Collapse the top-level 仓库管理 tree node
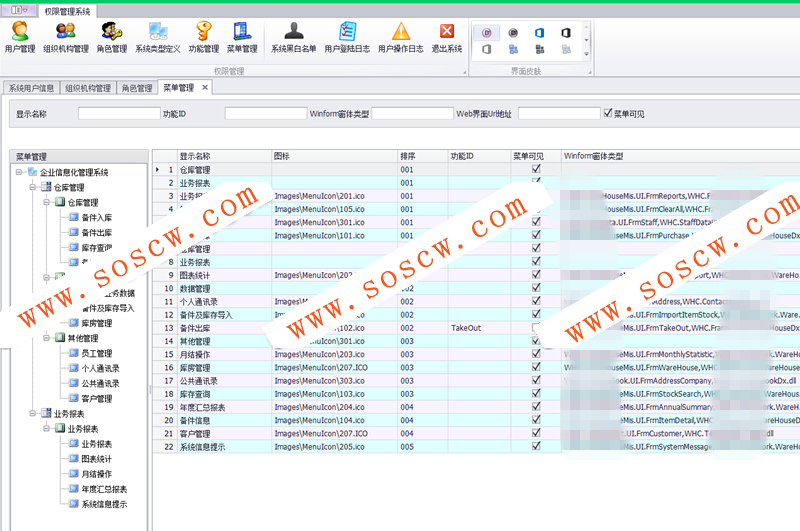Image resolution: width=800 pixels, height=531 pixels. click(x=33, y=187)
